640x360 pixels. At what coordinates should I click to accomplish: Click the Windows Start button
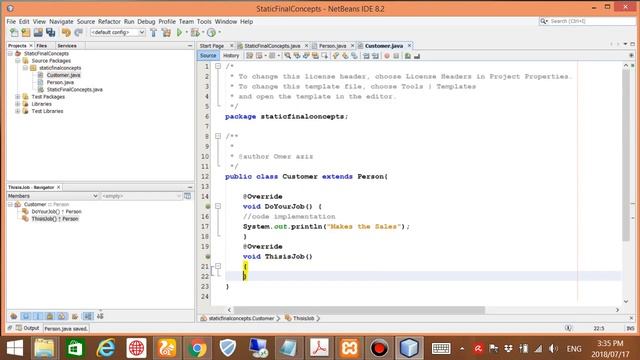pos(15,348)
